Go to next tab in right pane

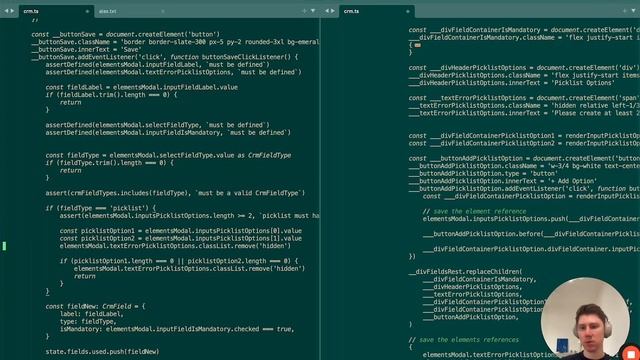tap(333, 11)
